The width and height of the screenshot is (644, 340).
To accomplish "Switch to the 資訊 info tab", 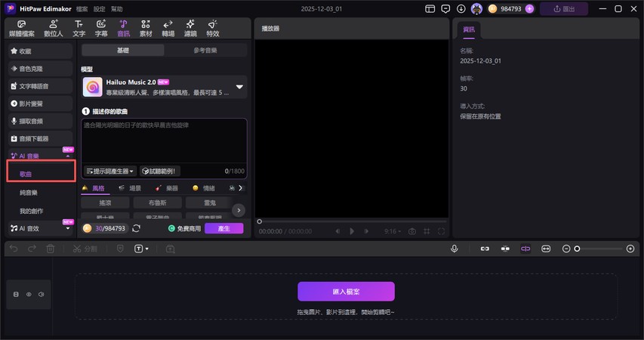I will [x=469, y=29].
